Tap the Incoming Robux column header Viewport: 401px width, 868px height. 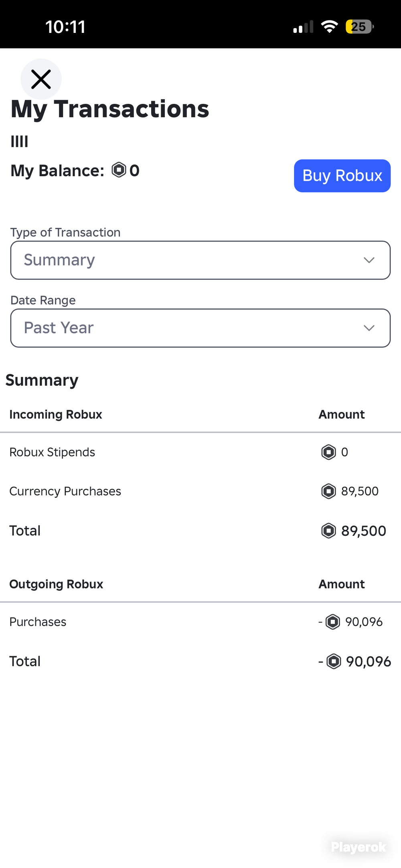click(x=56, y=414)
